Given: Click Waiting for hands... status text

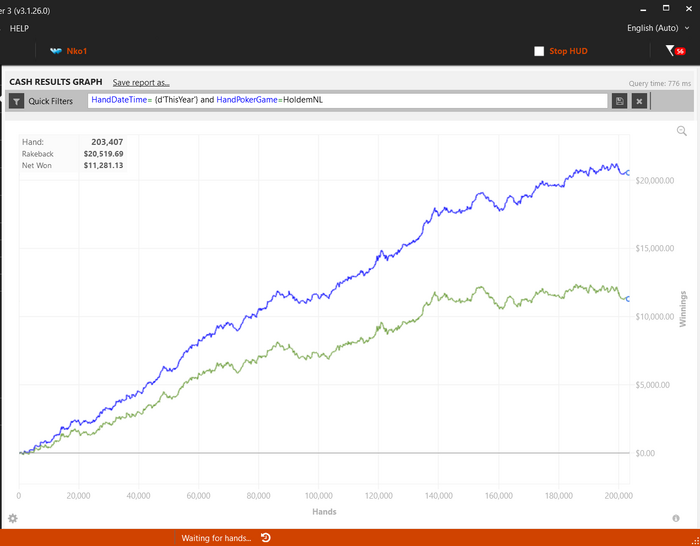Looking at the screenshot, I should (216, 538).
